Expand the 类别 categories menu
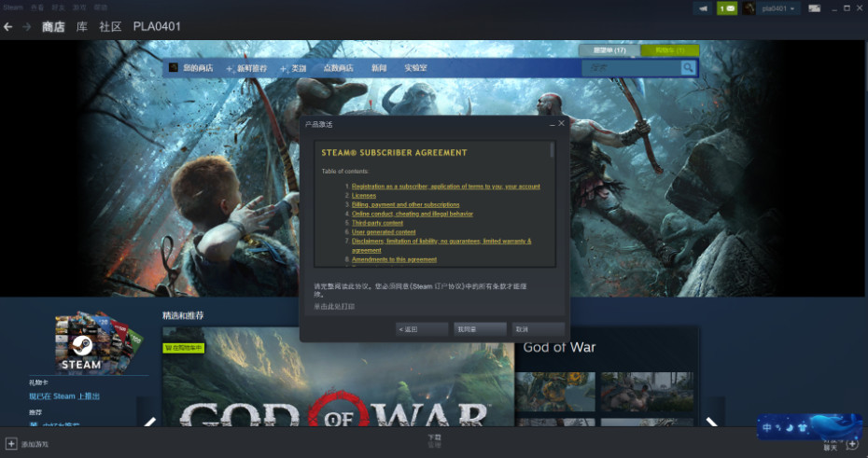The height and width of the screenshot is (458, 868). tap(293, 68)
